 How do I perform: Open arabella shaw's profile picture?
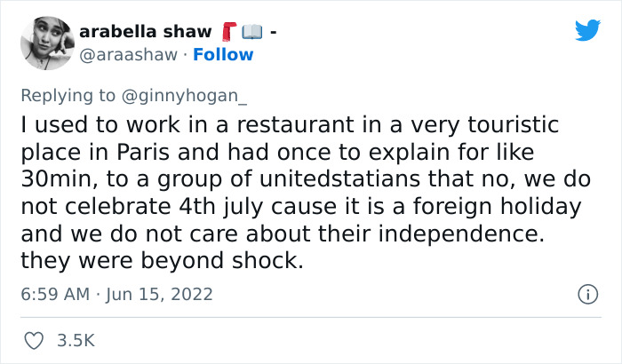pyautogui.click(x=47, y=44)
